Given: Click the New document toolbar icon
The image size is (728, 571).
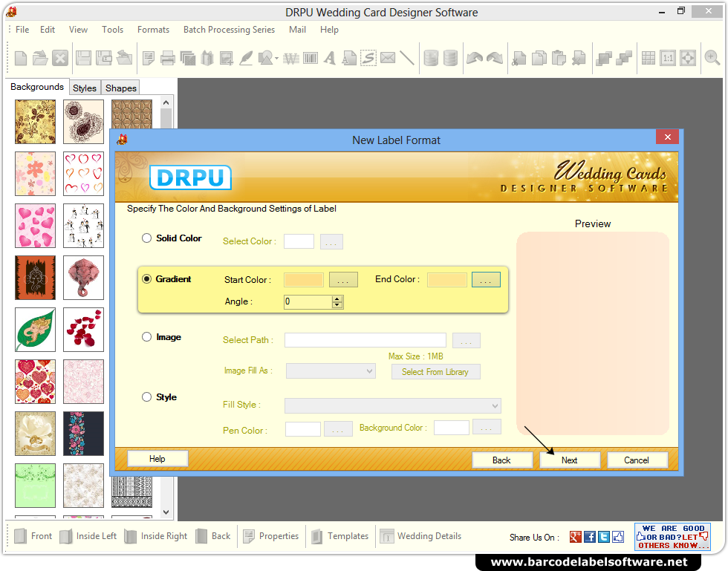Looking at the screenshot, I should 21,59.
